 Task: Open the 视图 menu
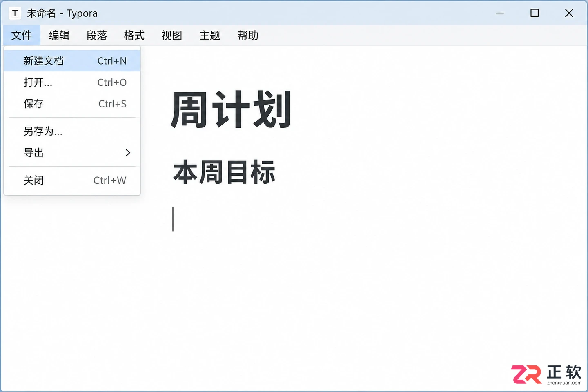[x=172, y=36]
